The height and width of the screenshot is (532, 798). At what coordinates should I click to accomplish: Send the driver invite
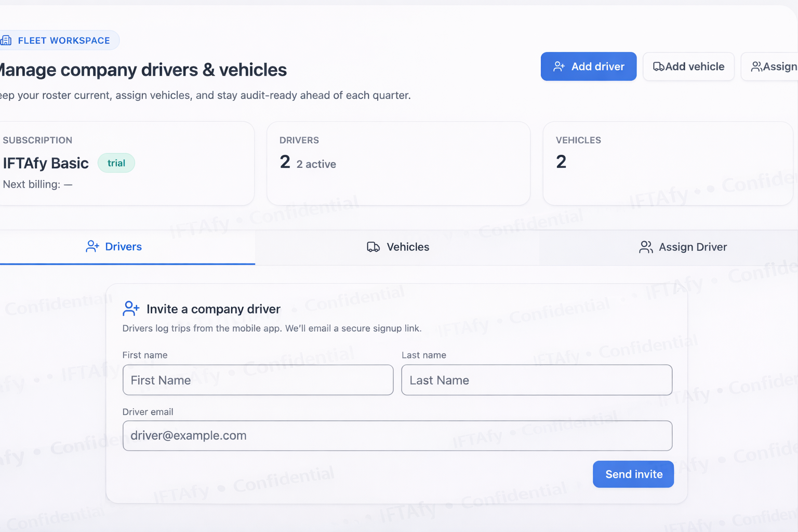(633, 474)
